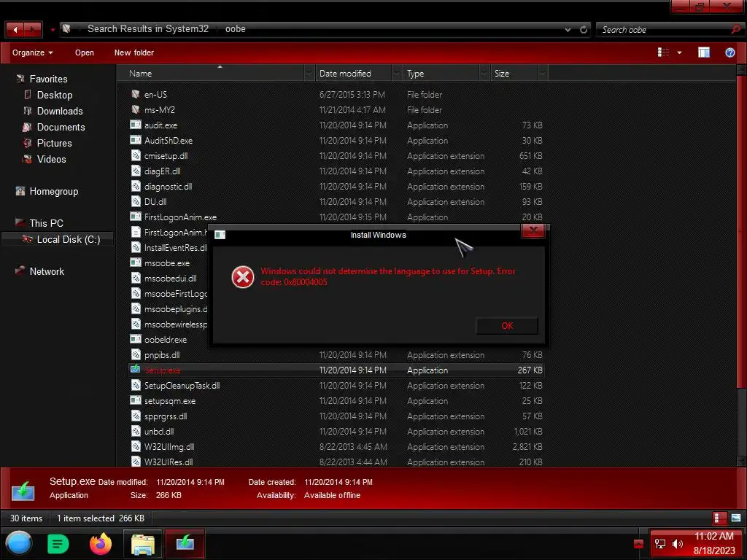Open the Start orb on taskbar

click(19, 543)
